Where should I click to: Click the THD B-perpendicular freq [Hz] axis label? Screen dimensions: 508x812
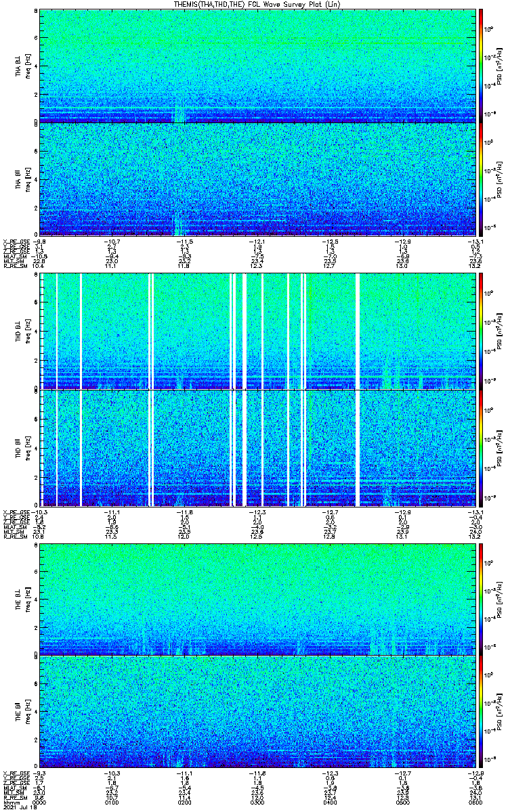(x=28, y=330)
